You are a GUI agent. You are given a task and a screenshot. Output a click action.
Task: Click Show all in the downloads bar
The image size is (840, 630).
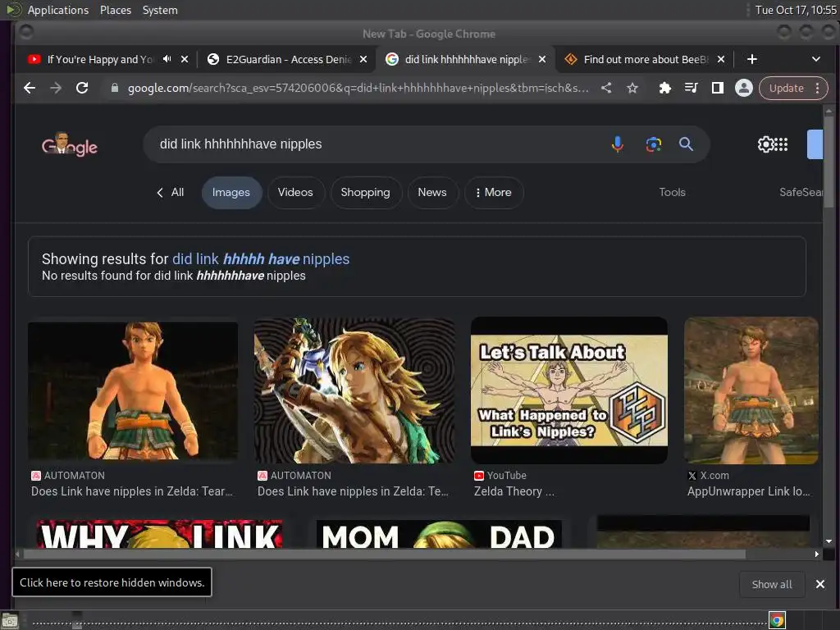(x=771, y=584)
